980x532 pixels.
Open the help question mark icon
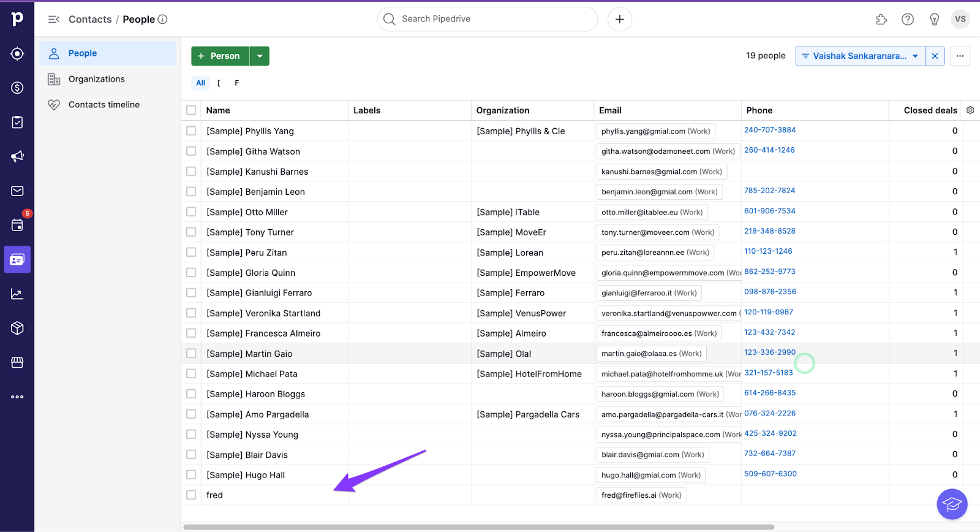click(x=908, y=19)
